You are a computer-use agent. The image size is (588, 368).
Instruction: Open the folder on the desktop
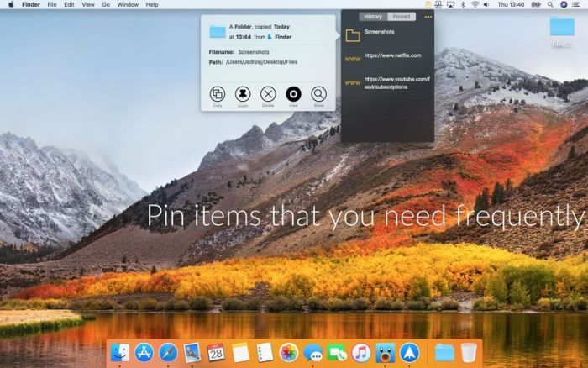562,27
